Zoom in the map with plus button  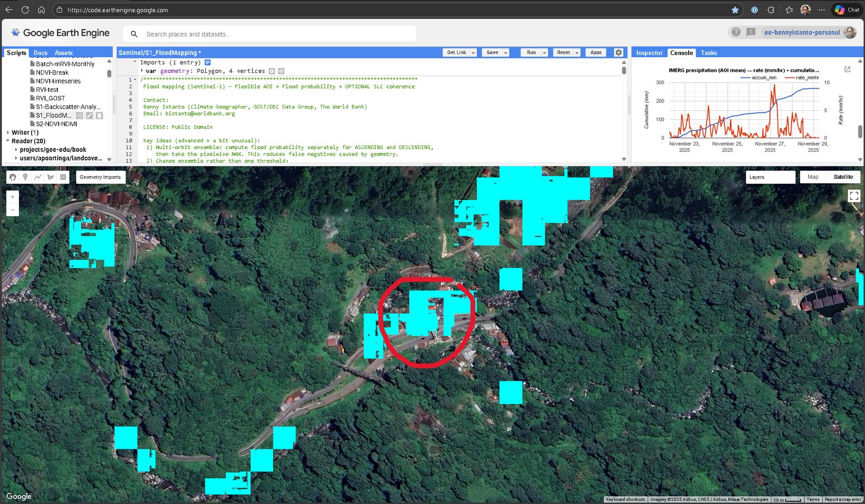pyautogui.click(x=12, y=197)
